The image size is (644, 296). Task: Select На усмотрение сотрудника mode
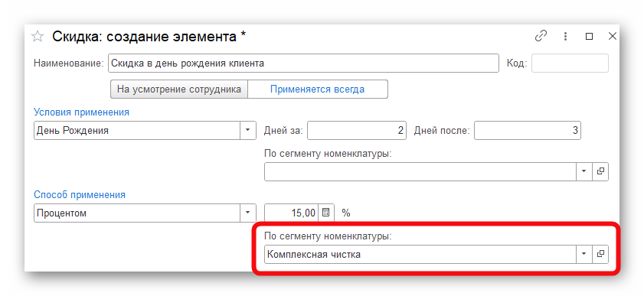pos(179,89)
